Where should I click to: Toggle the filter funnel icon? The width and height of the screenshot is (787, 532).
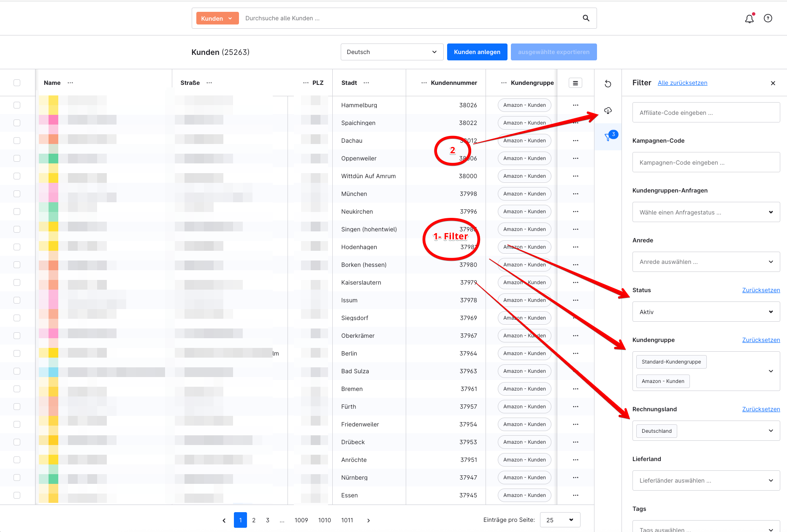click(x=608, y=137)
